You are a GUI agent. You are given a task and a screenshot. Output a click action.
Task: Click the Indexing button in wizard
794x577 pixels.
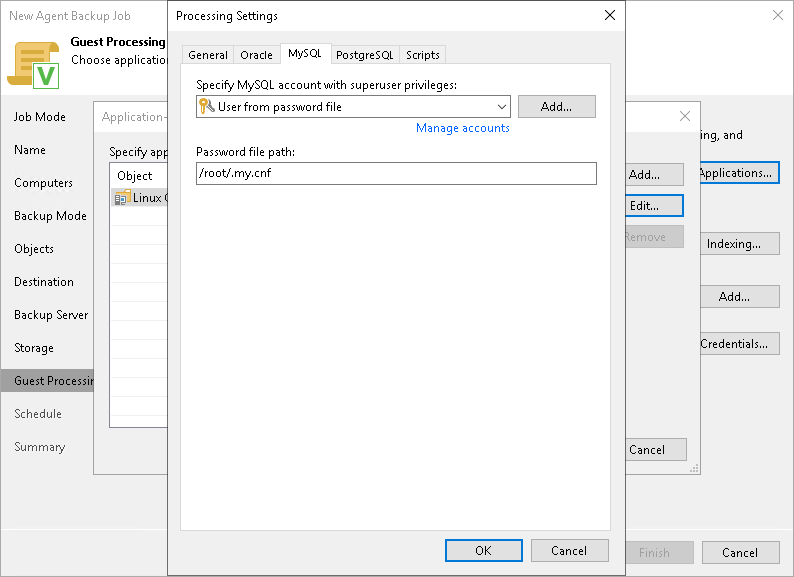coord(740,244)
